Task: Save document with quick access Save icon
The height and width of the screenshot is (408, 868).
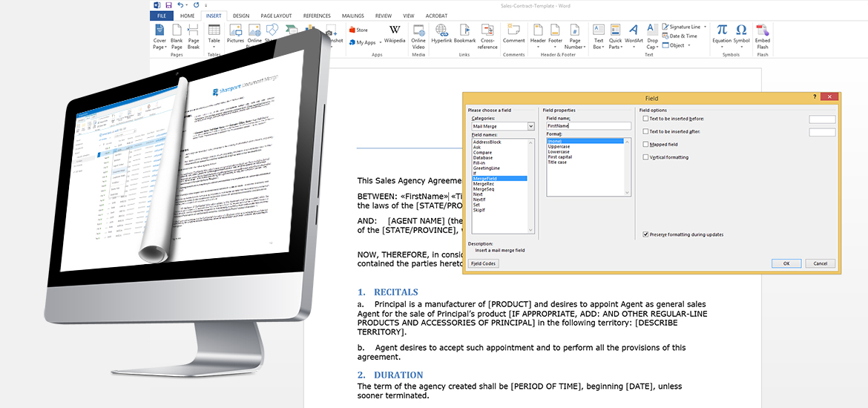Action: pyautogui.click(x=168, y=5)
